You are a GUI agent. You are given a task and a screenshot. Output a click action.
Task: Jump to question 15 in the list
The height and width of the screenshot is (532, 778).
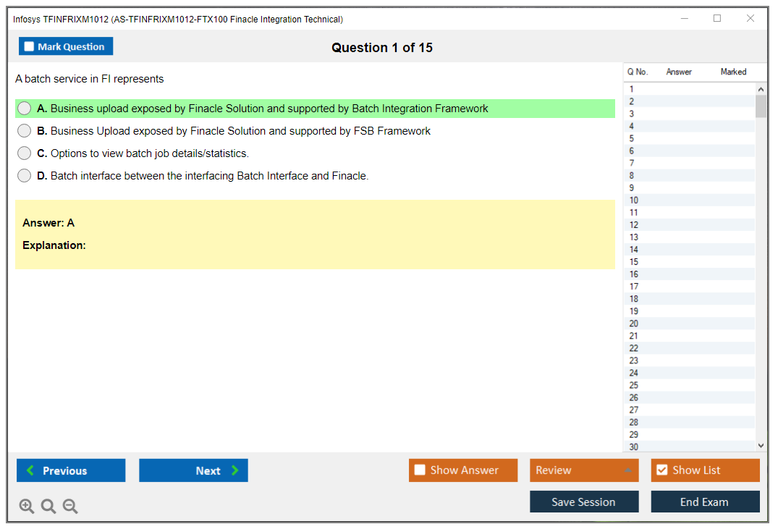(x=634, y=262)
